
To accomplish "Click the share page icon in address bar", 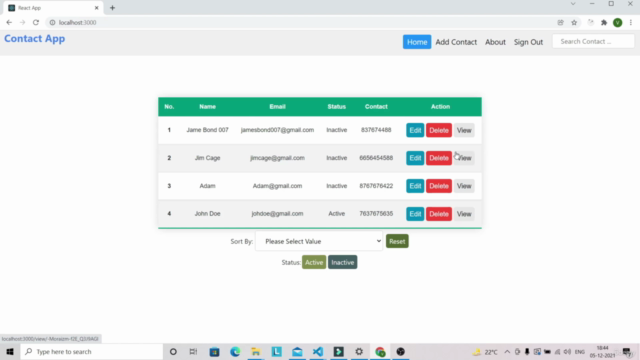I will click(560, 22).
